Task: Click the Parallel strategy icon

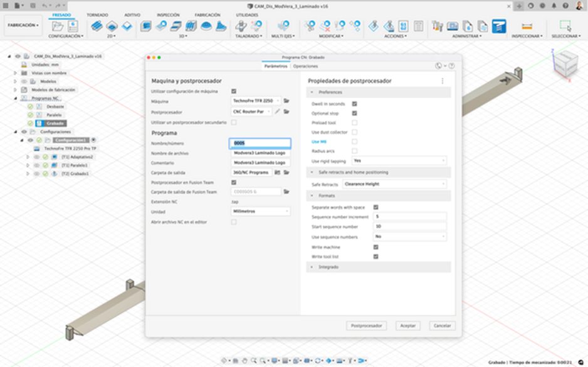Action: 176,26
